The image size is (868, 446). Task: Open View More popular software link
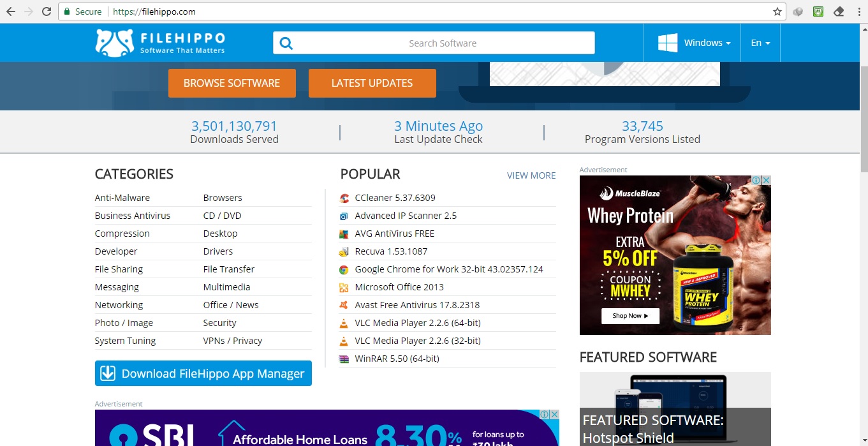531,175
